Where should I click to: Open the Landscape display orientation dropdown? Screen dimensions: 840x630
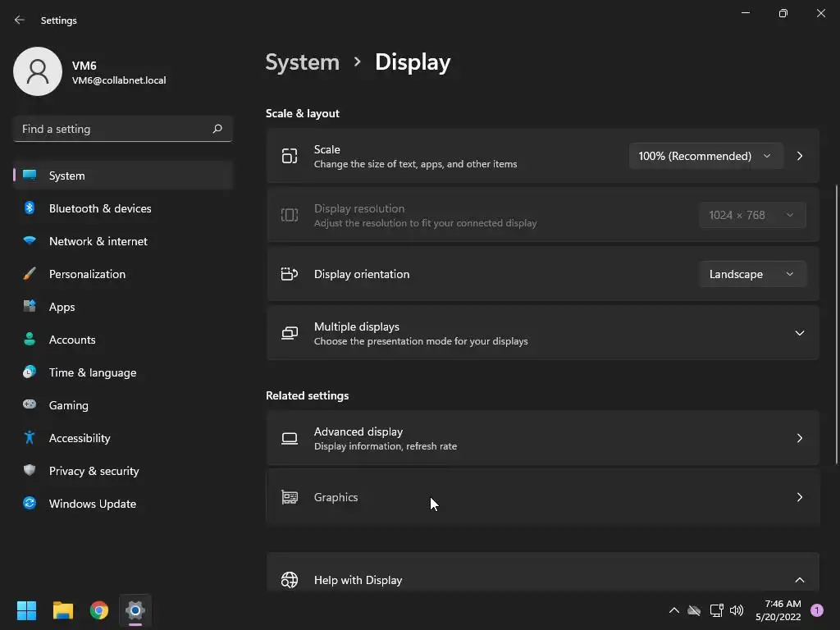[751, 274]
